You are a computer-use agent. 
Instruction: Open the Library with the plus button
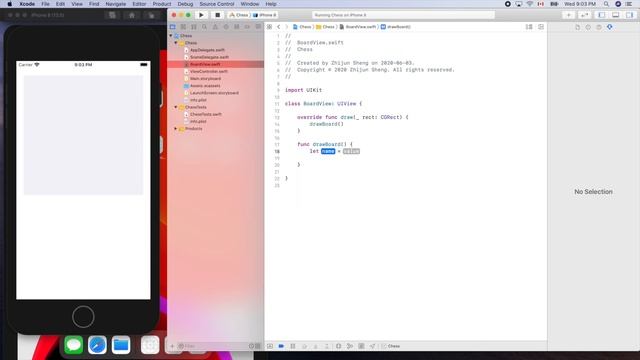tap(569, 15)
